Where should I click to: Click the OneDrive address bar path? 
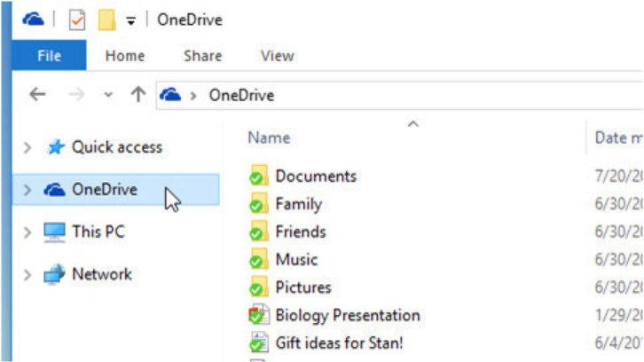(241, 95)
